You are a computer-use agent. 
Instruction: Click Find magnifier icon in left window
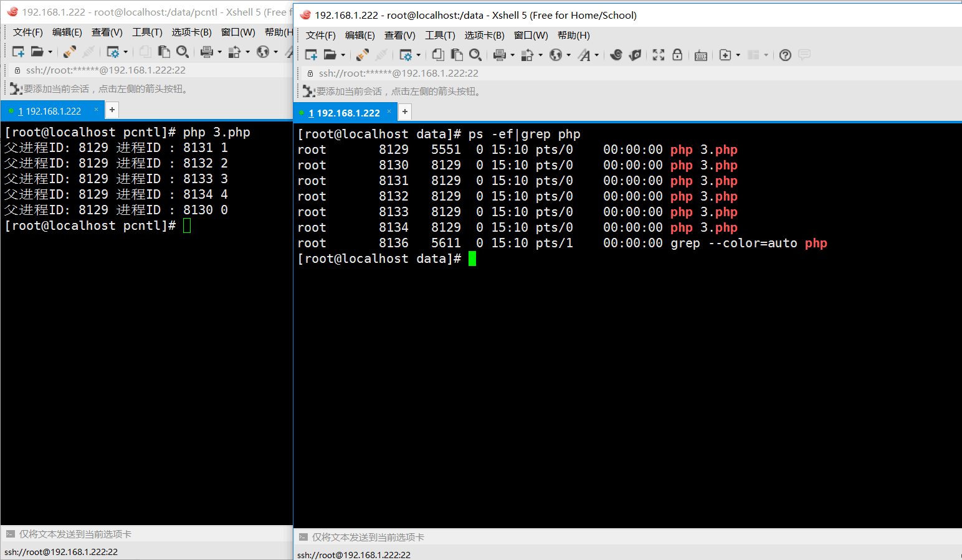coord(183,52)
